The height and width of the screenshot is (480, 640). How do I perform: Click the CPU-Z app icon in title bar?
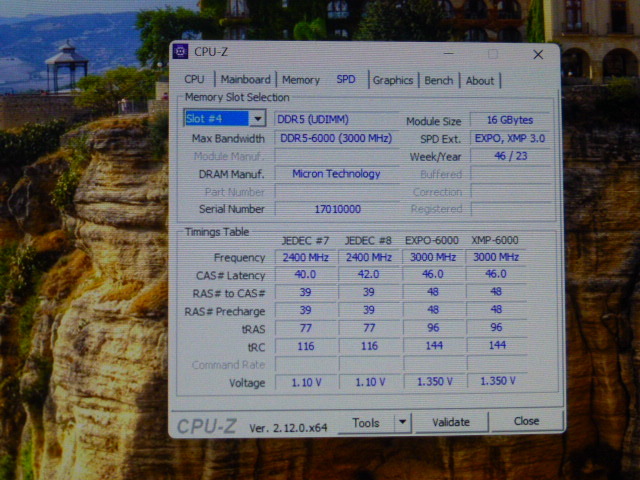coord(180,52)
